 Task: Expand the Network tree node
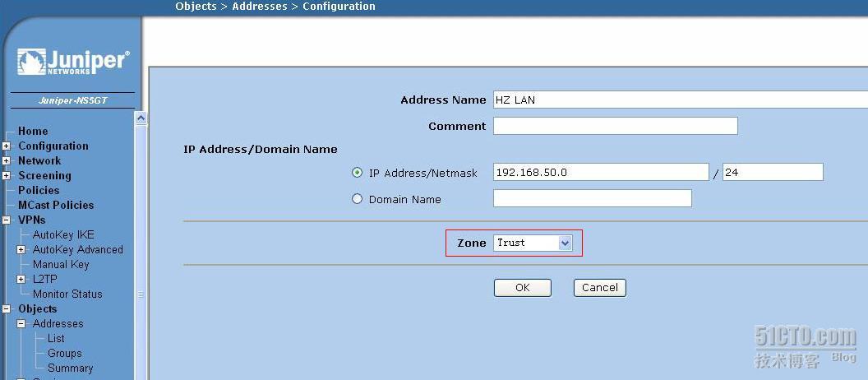pos(6,160)
